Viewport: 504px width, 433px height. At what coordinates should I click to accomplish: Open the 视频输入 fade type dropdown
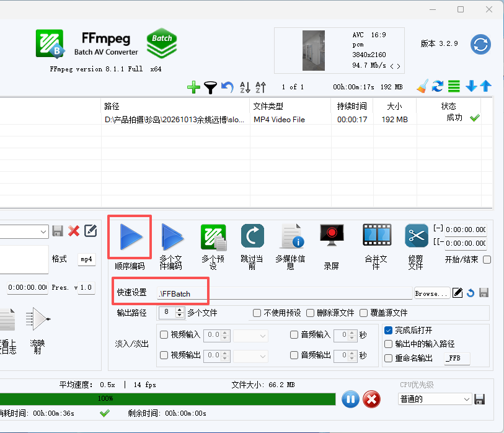point(250,336)
